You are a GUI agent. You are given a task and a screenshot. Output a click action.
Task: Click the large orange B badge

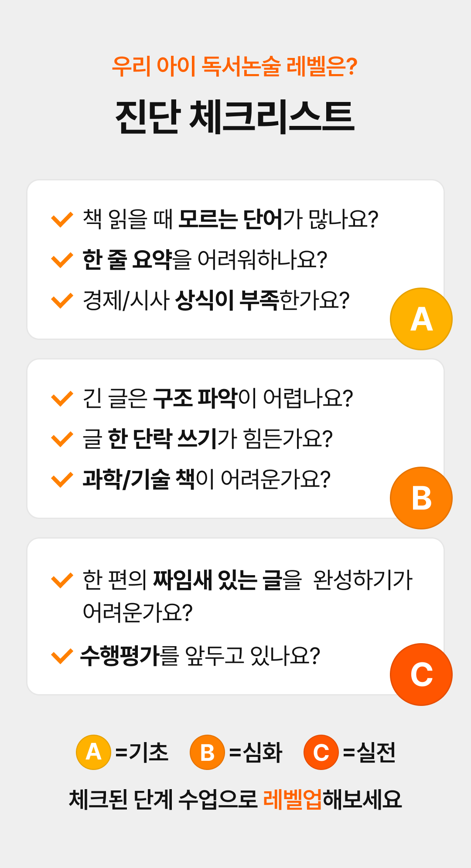point(421,498)
